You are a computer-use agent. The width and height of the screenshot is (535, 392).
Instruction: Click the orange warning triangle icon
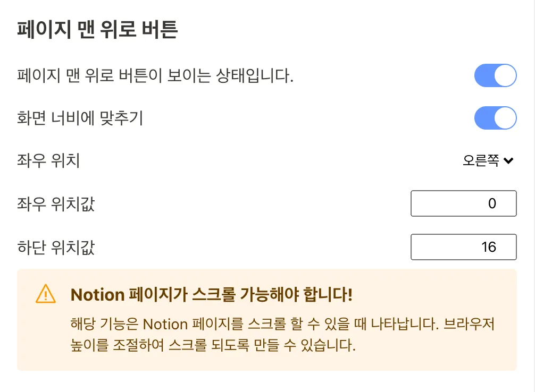[46, 293]
